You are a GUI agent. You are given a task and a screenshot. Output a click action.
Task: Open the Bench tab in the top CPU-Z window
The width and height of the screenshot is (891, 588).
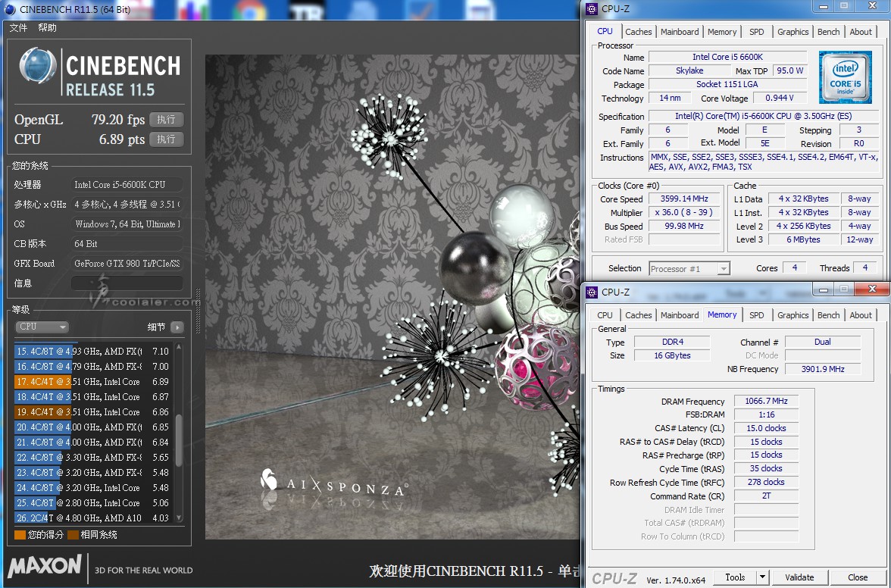829,32
